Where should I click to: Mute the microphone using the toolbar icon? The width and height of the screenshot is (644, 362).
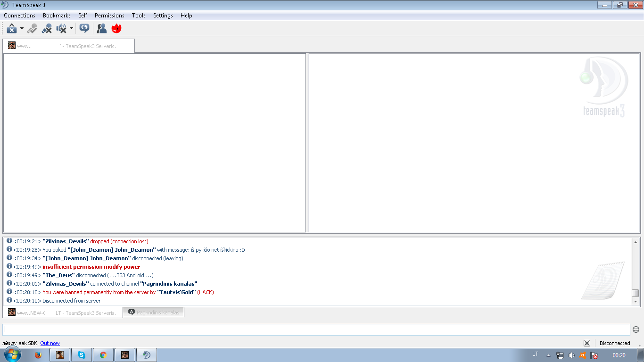(x=47, y=29)
